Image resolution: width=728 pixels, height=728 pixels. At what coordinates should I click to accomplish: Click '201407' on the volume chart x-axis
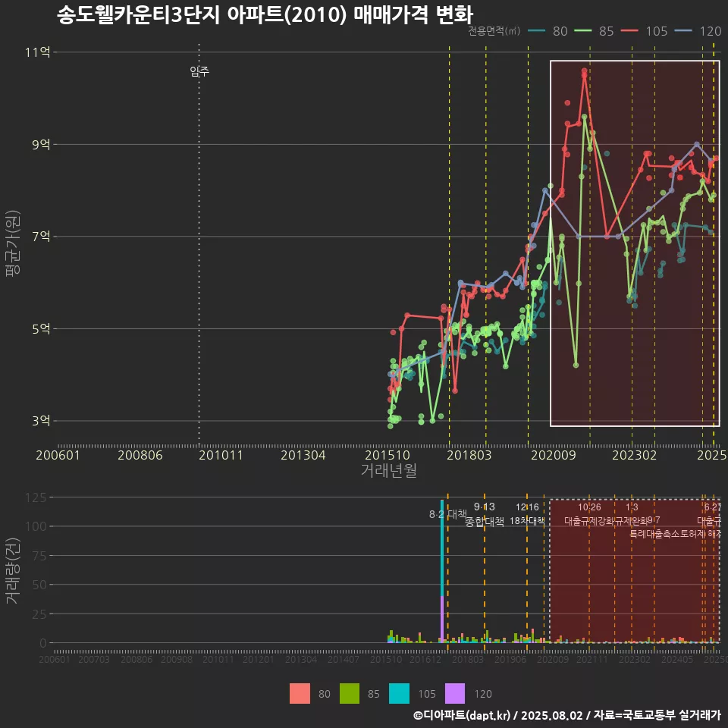pyautogui.click(x=343, y=659)
